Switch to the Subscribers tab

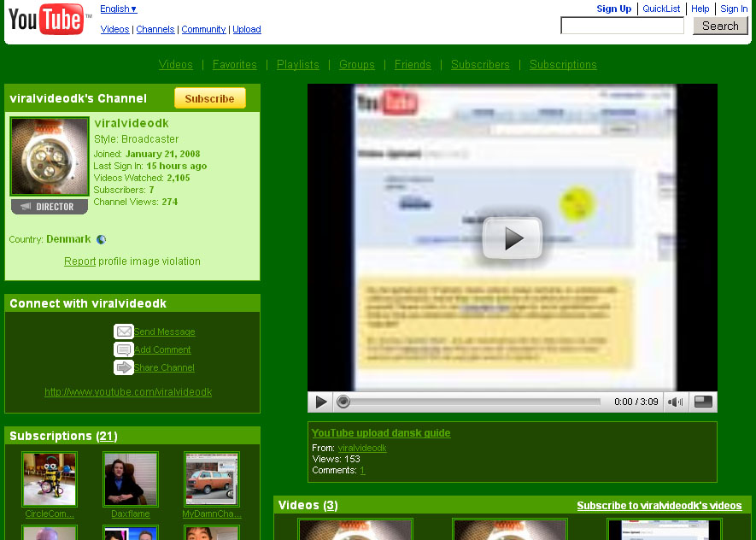tap(480, 65)
